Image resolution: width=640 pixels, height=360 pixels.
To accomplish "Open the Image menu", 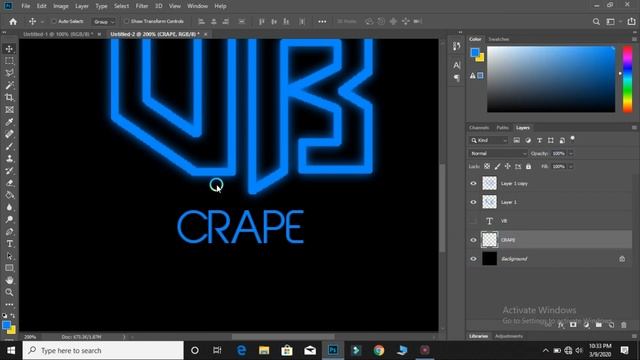I will pos(61,6).
